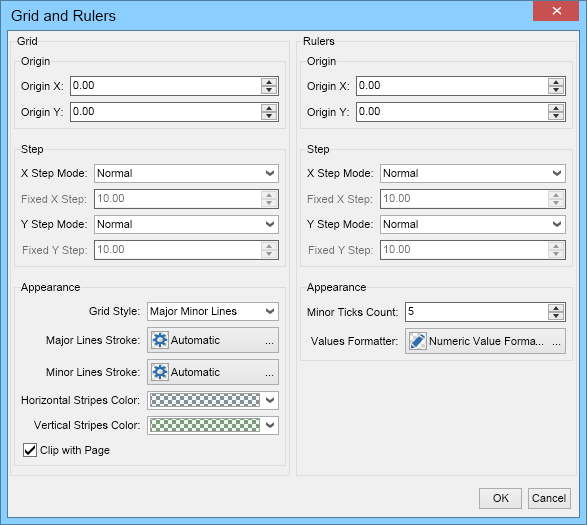This screenshot has height=525, width=587.
Task: Decrease Rulers Origin X with down arrow
Action: coord(556,90)
